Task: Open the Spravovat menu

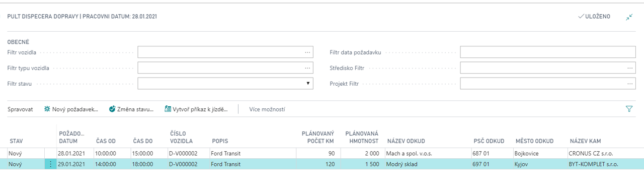Action: [x=20, y=109]
